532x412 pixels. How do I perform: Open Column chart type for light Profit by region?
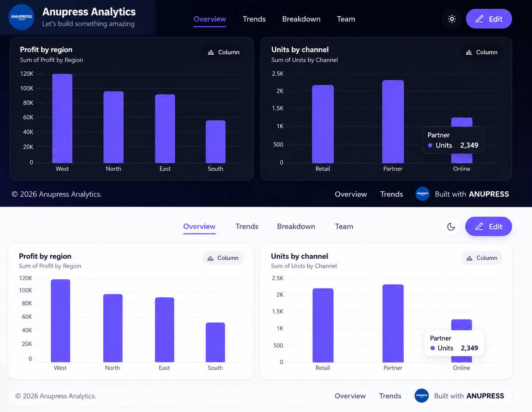tap(223, 258)
